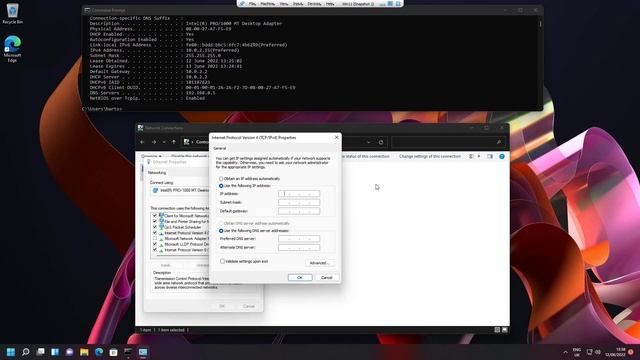Select 'Obtain an IP address automatically' radio button
Viewport: 640px width, 360px height.
[221, 179]
